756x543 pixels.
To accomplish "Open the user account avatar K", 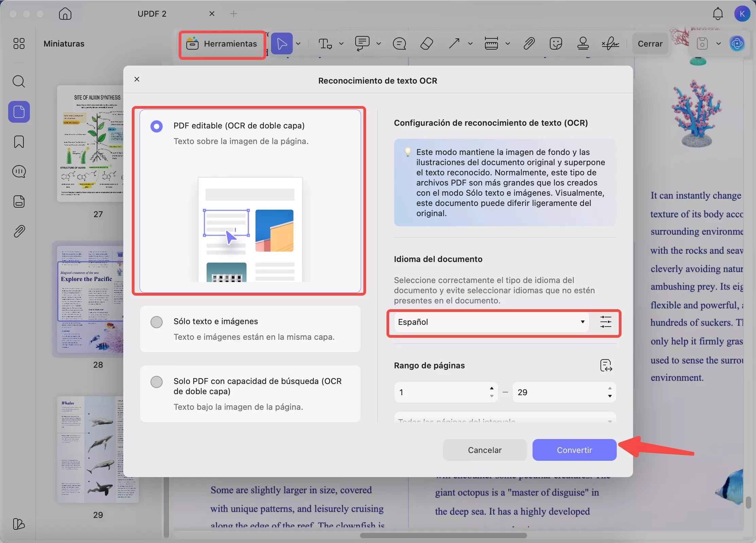I will click(742, 14).
